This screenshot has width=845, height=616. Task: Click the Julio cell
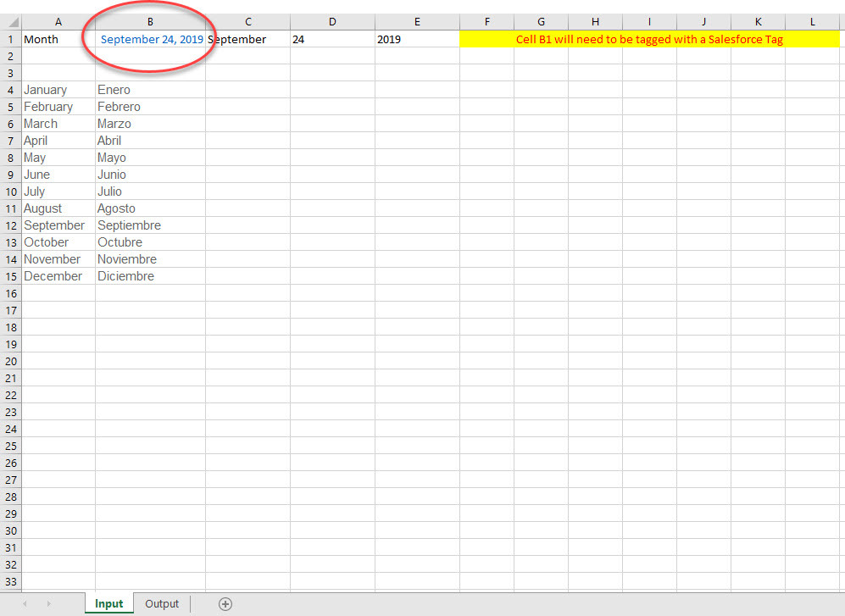click(150, 191)
